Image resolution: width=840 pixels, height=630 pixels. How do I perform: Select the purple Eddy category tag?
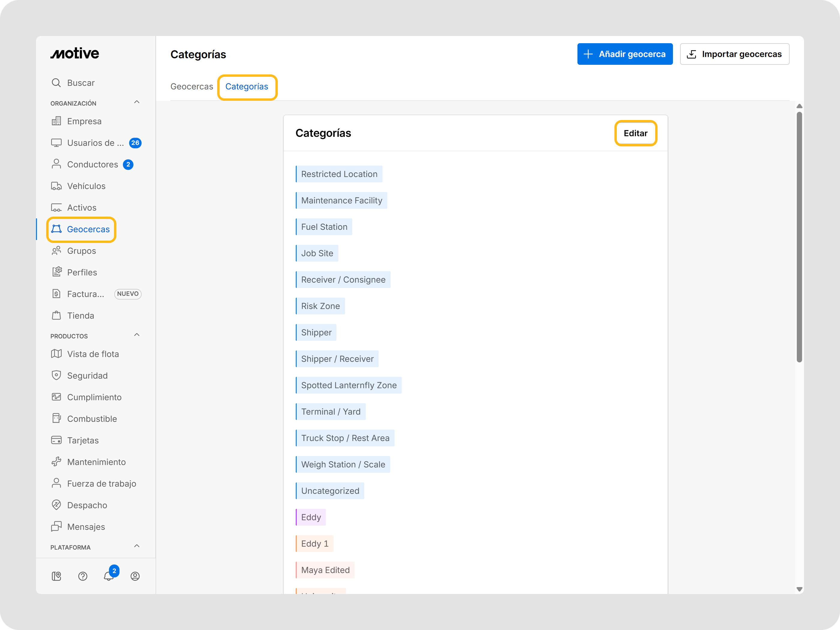point(310,517)
